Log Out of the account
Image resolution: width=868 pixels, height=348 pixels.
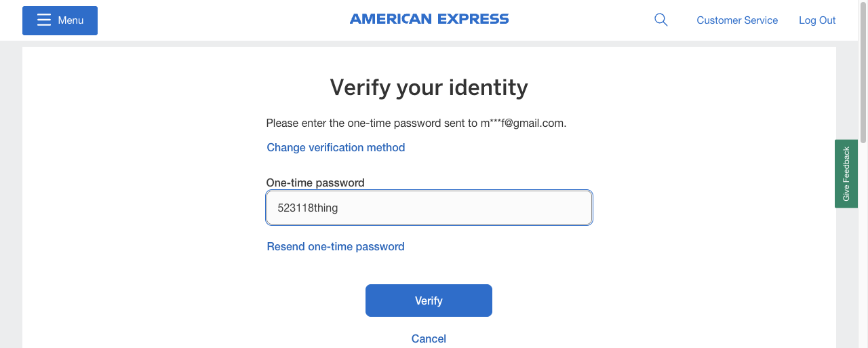[817, 20]
